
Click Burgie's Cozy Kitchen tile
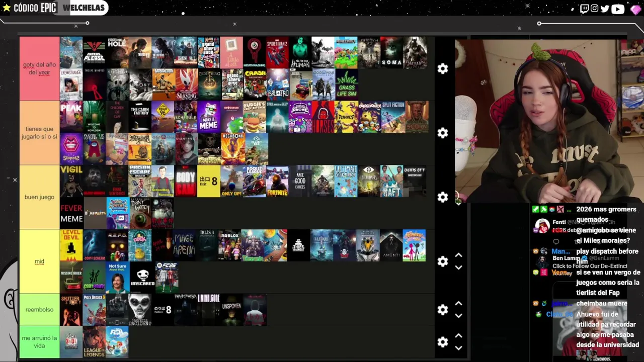(255, 117)
